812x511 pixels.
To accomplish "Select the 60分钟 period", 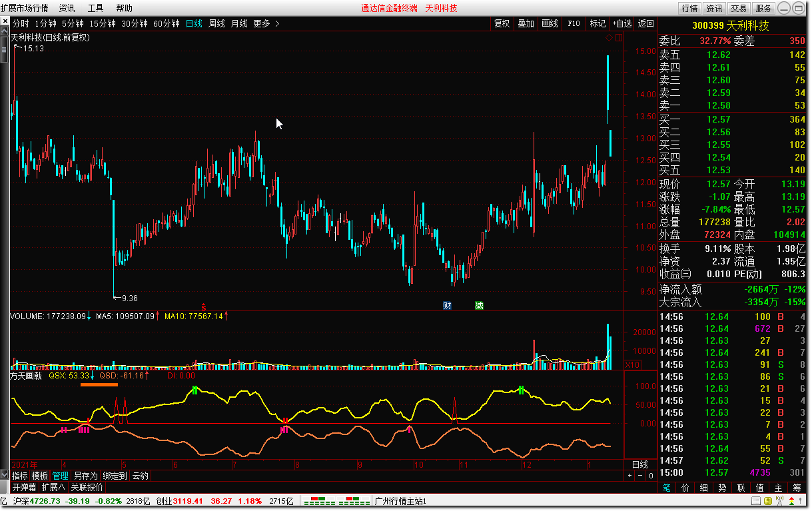I will point(166,23).
